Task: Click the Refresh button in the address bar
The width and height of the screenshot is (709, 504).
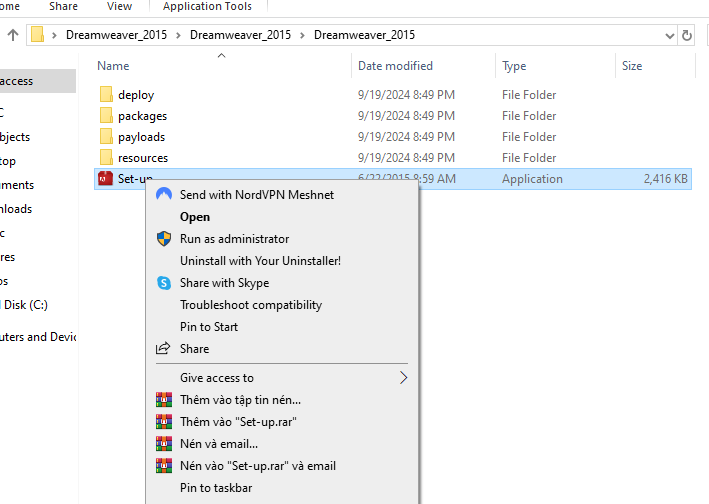Action: [x=687, y=35]
